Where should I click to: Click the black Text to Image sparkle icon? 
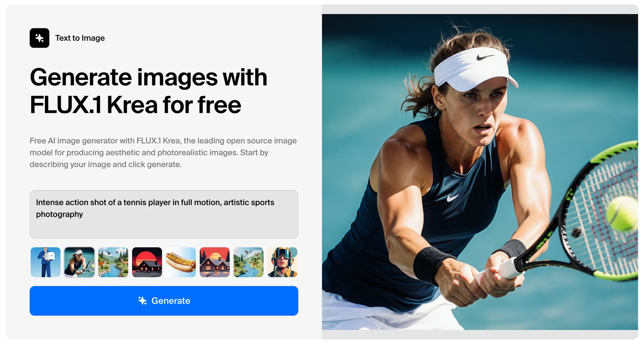[39, 38]
